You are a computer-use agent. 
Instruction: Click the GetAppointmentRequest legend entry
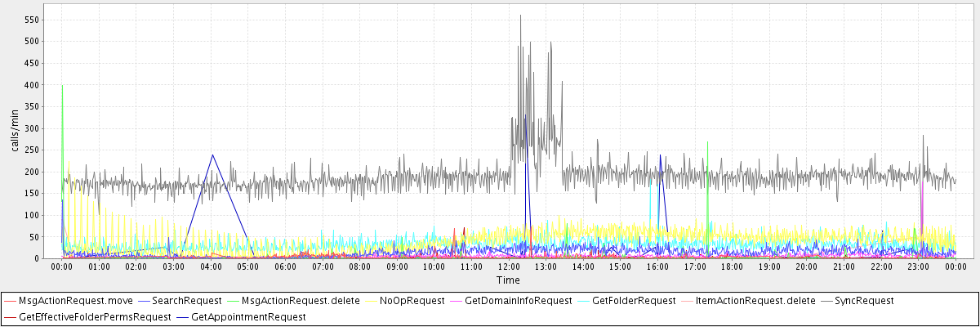coord(248,316)
